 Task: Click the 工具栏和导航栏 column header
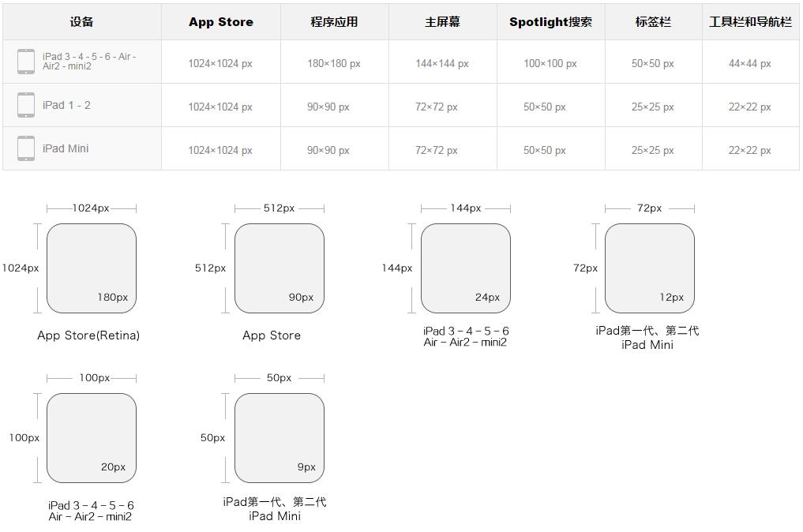750,22
